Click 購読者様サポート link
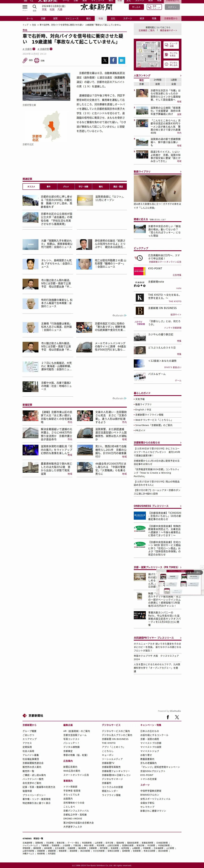Viewport: 204px width, 868px height. click(x=169, y=30)
